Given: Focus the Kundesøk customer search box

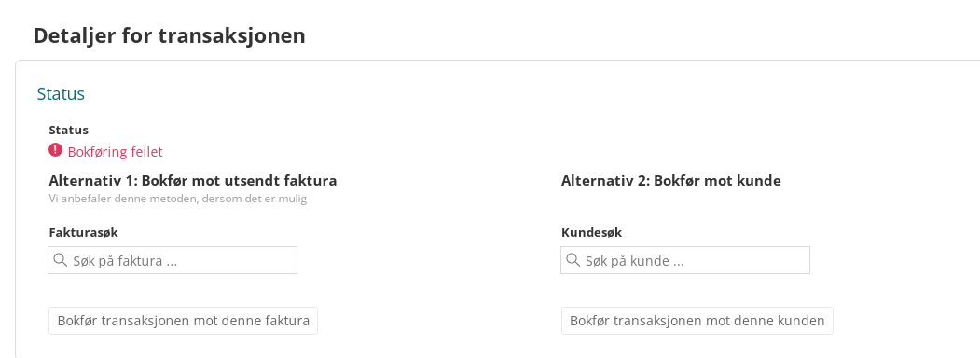Looking at the screenshot, I should (685, 260).
